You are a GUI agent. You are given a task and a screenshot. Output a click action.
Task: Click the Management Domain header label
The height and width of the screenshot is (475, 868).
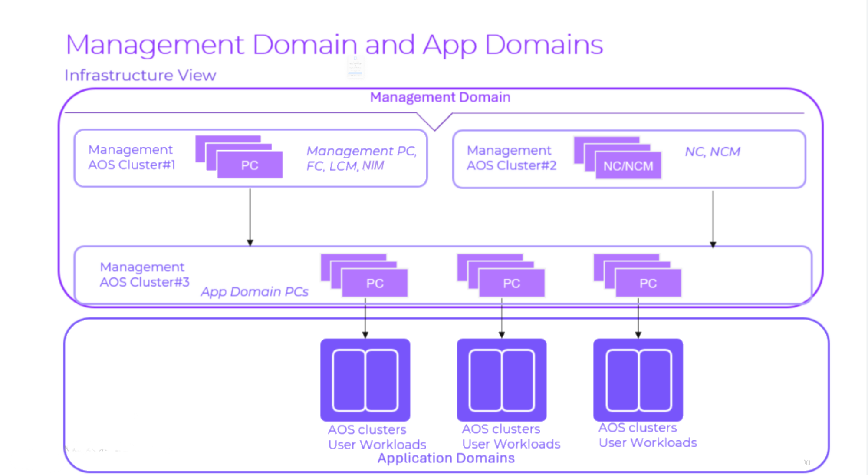point(440,97)
